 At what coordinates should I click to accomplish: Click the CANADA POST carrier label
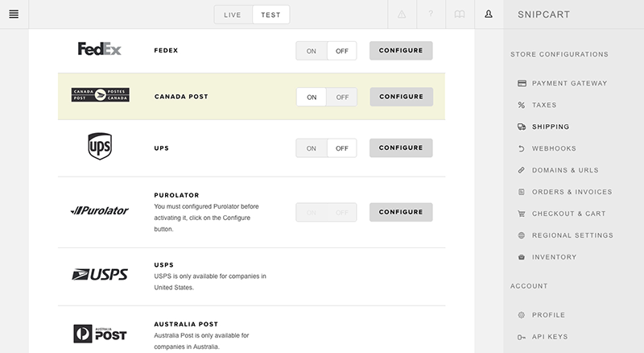[x=181, y=97]
